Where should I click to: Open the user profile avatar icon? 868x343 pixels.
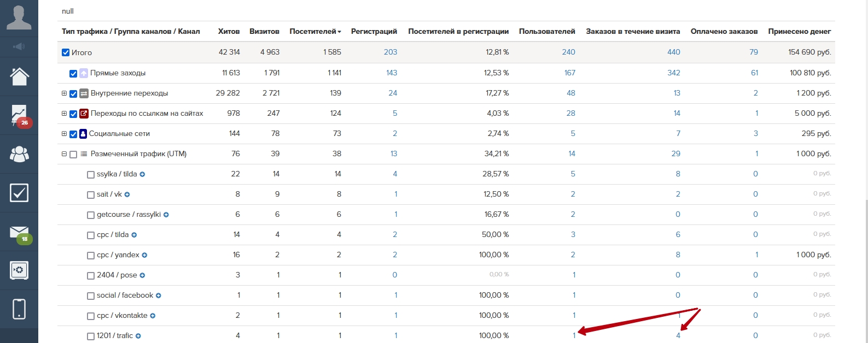19,17
